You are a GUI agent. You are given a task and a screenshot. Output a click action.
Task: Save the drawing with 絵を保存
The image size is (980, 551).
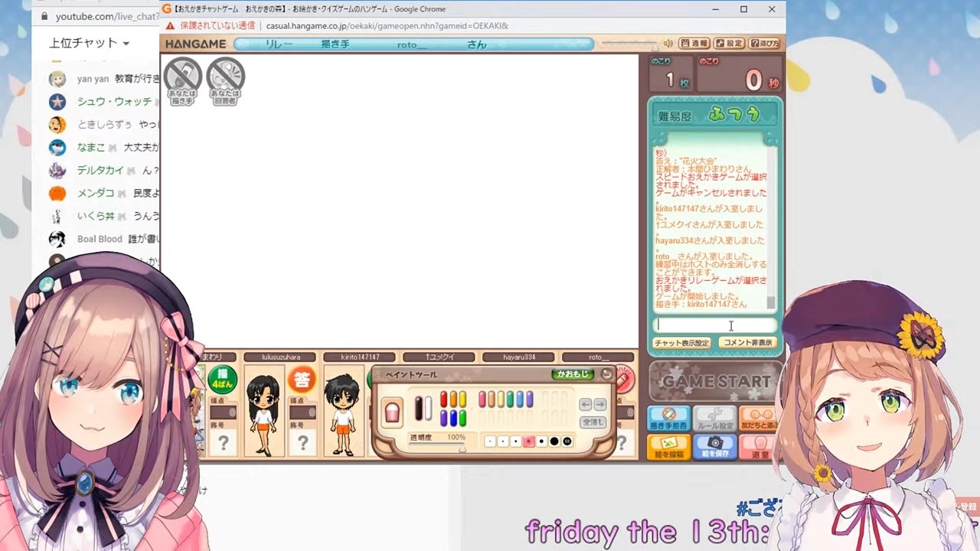(715, 447)
